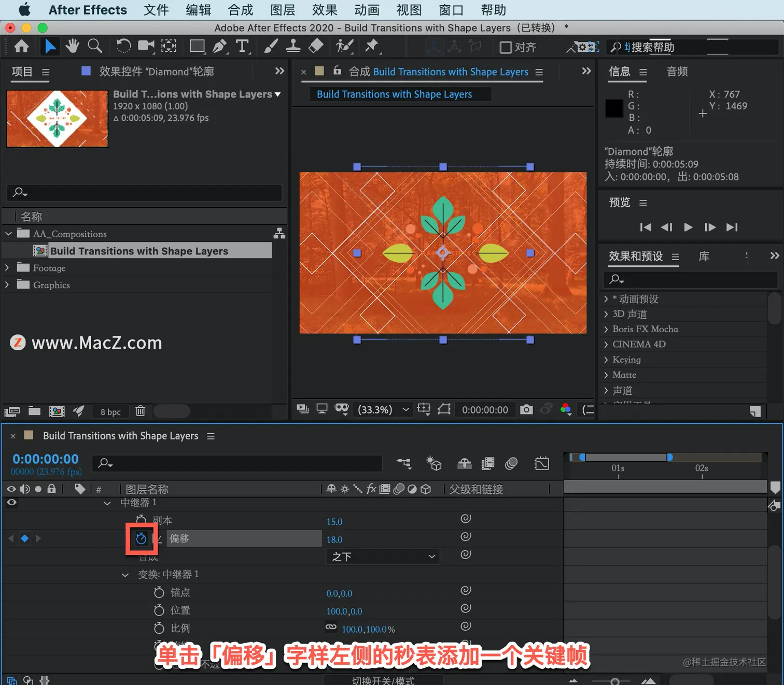The width and height of the screenshot is (784, 685).
Task: Select the Type text tool
Action: point(242,47)
